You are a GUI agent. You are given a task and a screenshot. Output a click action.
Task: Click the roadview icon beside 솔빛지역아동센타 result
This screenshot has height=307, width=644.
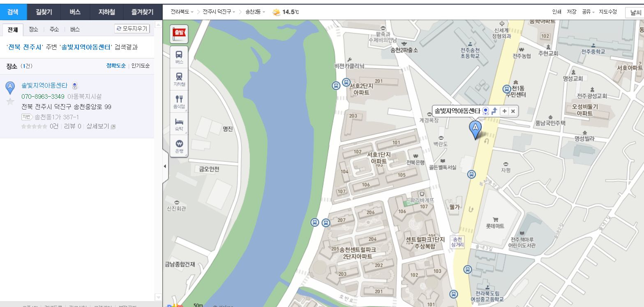(74, 86)
